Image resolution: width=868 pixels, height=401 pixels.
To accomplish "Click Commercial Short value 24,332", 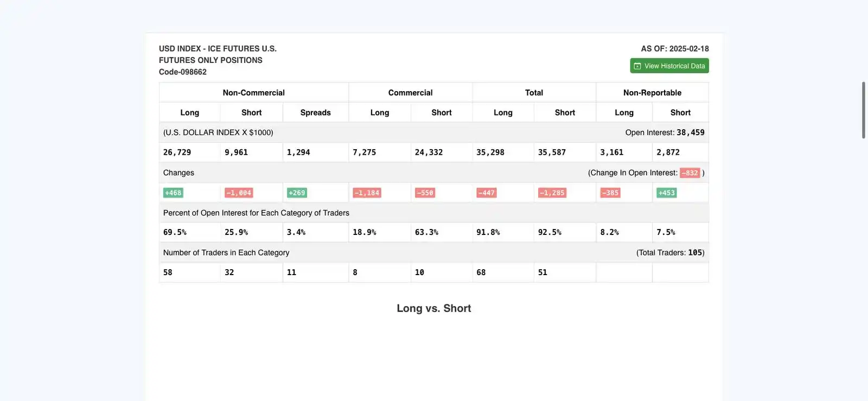I will [x=429, y=152].
